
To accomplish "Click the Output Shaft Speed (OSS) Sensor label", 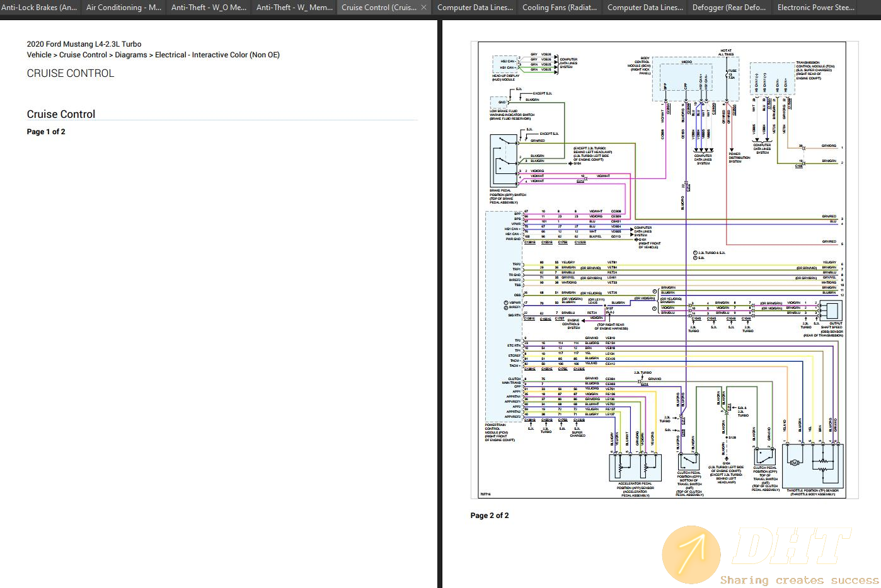I will [824, 330].
